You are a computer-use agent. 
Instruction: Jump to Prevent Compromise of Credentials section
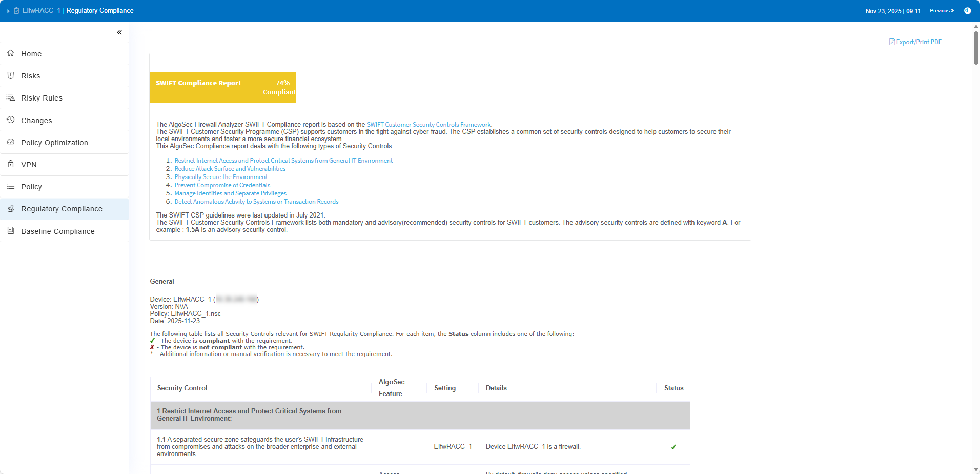coord(222,185)
